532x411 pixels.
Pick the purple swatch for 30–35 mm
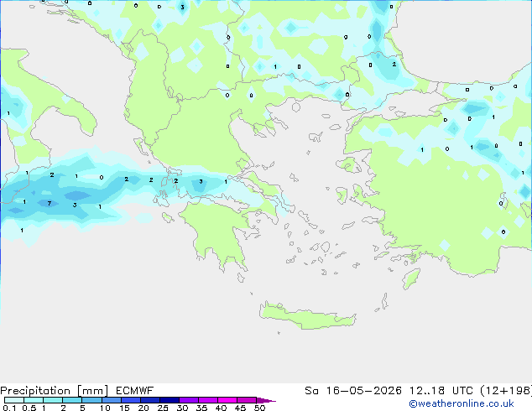pyautogui.click(x=189, y=400)
